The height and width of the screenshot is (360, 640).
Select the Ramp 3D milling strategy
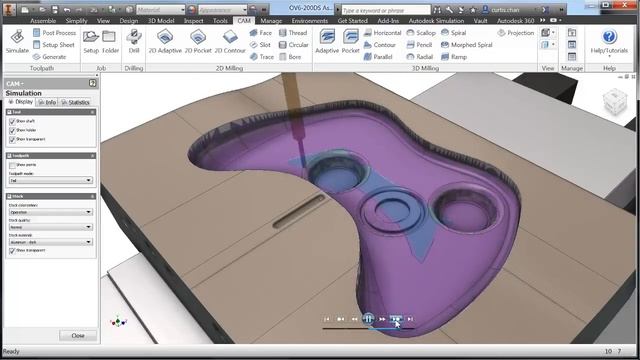click(454, 57)
